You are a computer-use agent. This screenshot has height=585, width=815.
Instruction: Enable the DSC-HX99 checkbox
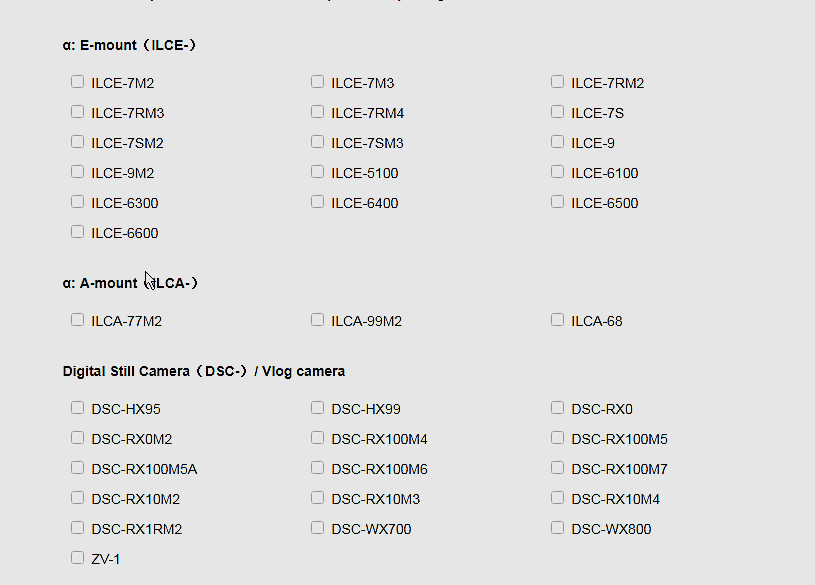[x=318, y=408]
